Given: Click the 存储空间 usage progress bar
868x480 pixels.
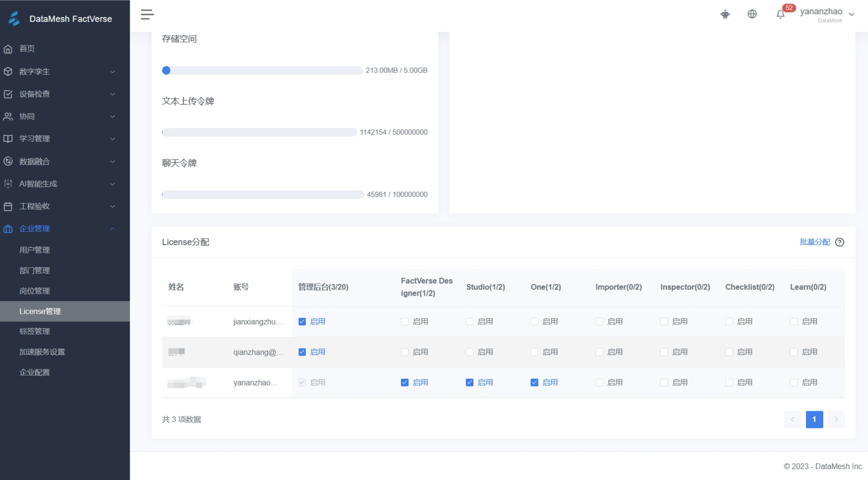Looking at the screenshot, I should tap(262, 70).
